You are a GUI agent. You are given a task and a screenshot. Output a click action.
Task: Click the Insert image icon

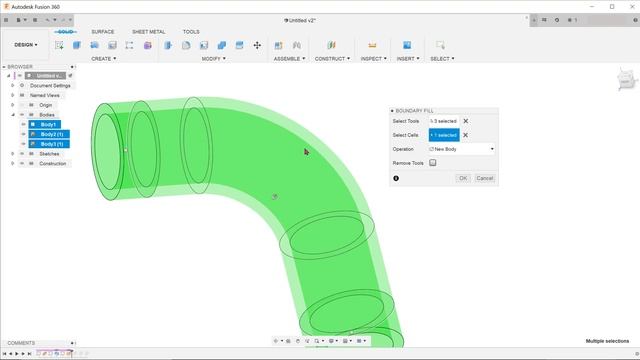coord(407,45)
